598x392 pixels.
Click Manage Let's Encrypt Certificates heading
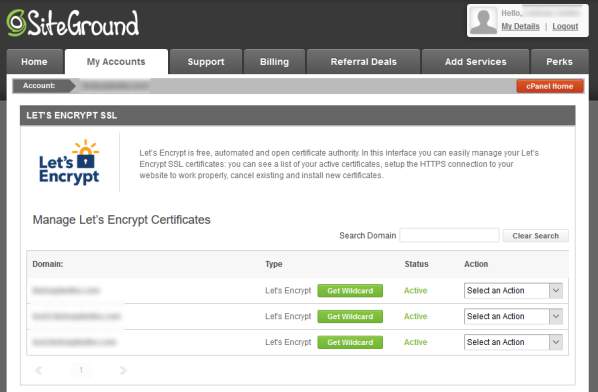pos(121,220)
